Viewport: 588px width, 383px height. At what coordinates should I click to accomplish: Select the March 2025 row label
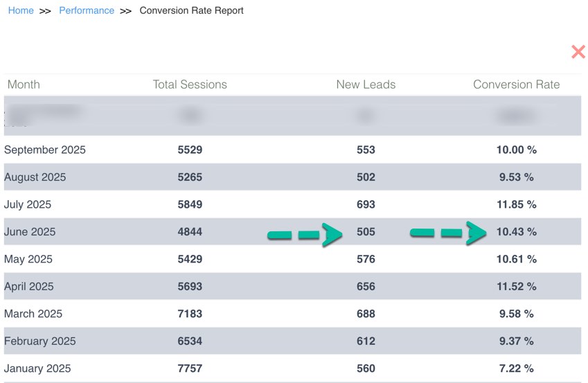pyautogui.click(x=33, y=314)
